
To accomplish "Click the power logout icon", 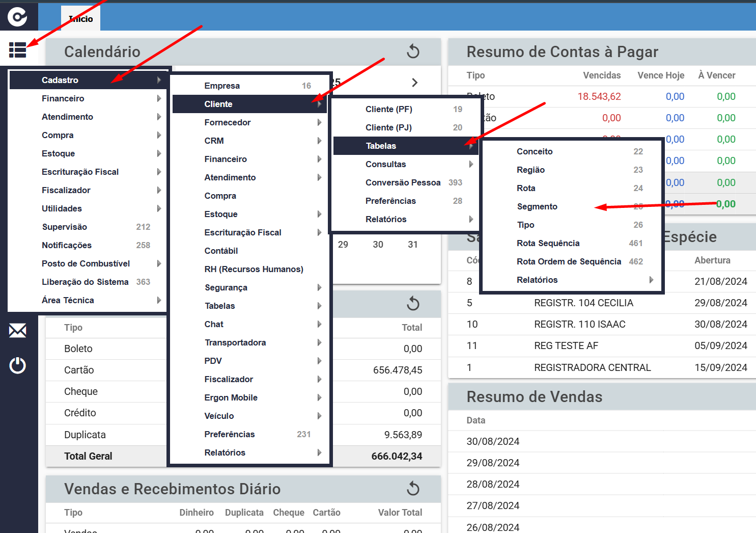I will (18, 365).
